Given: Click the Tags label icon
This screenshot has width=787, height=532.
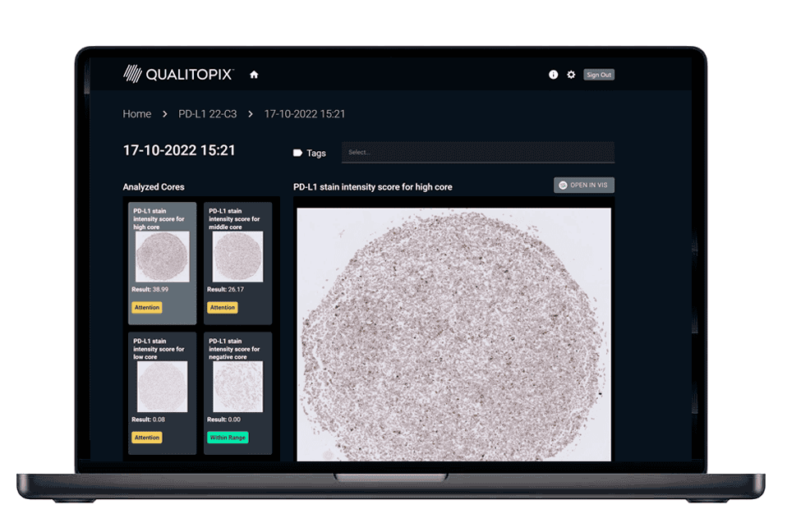Looking at the screenshot, I should coord(297,153).
